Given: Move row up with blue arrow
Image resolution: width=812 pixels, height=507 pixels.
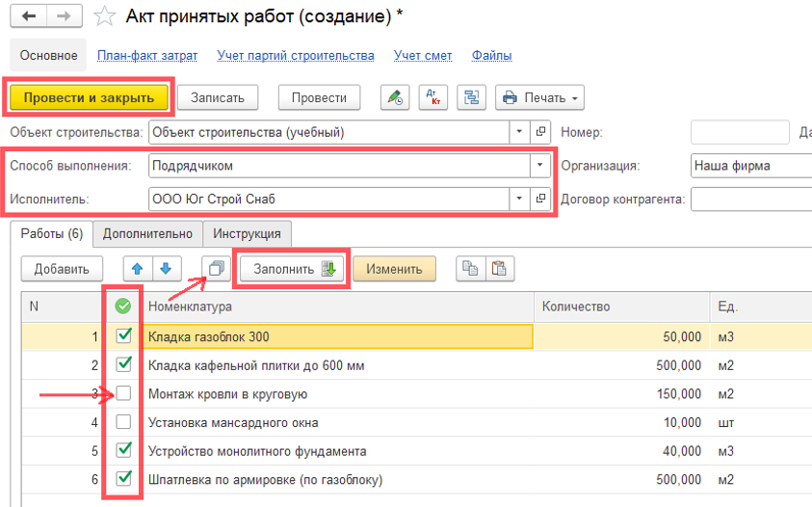Looking at the screenshot, I should tap(137, 269).
